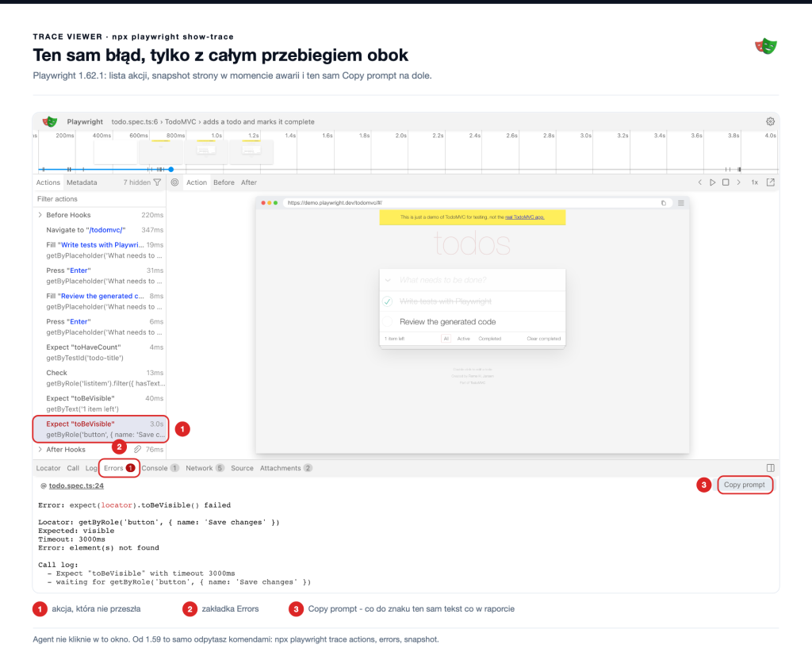Click the toggle-all chevron in todo input
Viewport: 812px width, 656px height.
click(x=387, y=280)
